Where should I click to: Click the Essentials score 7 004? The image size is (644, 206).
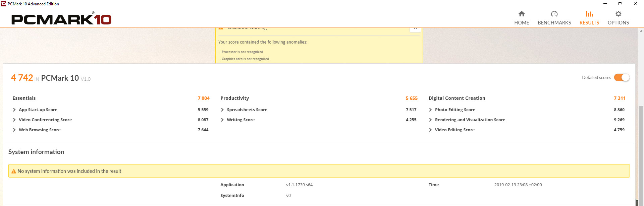(204, 98)
